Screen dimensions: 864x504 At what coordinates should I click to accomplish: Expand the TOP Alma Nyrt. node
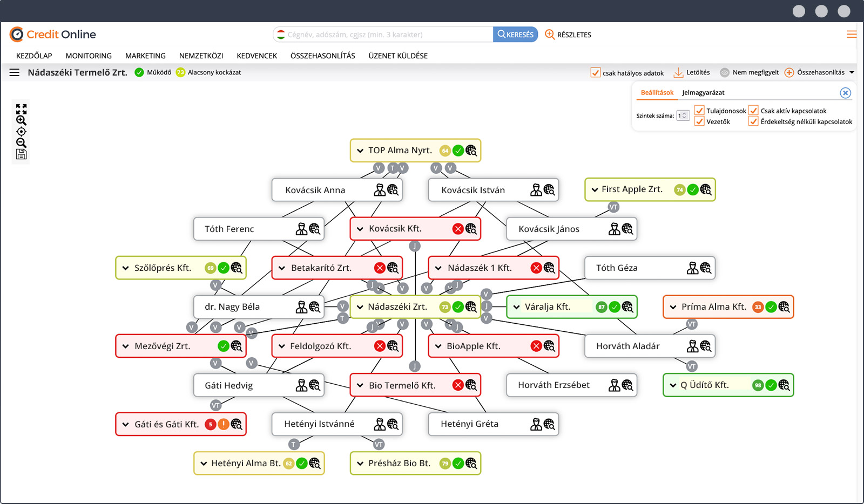pyautogui.click(x=360, y=151)
